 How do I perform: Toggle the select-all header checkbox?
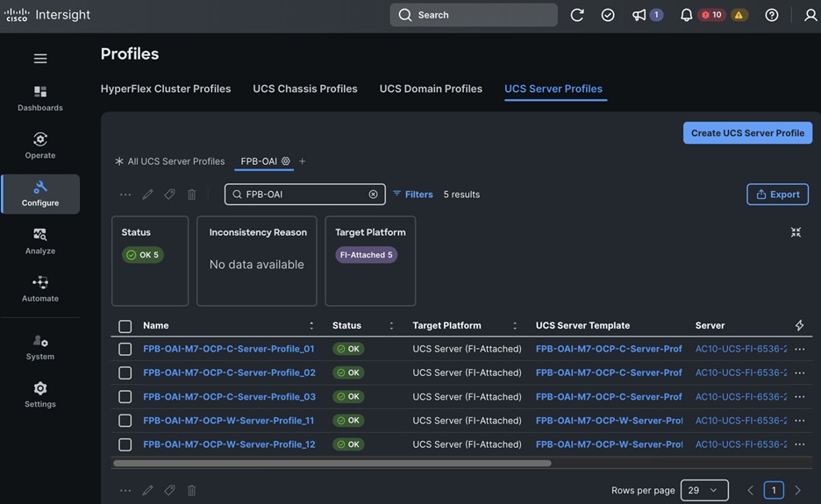[125, 327]
